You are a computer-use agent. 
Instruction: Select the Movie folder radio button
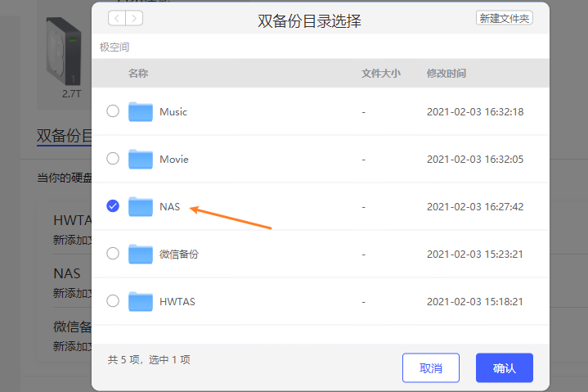(113, 159)
